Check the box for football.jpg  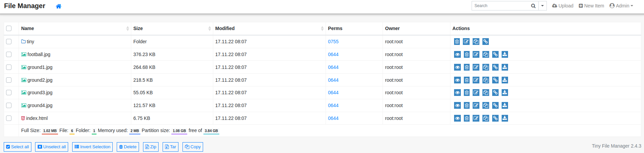click(9, 54)
